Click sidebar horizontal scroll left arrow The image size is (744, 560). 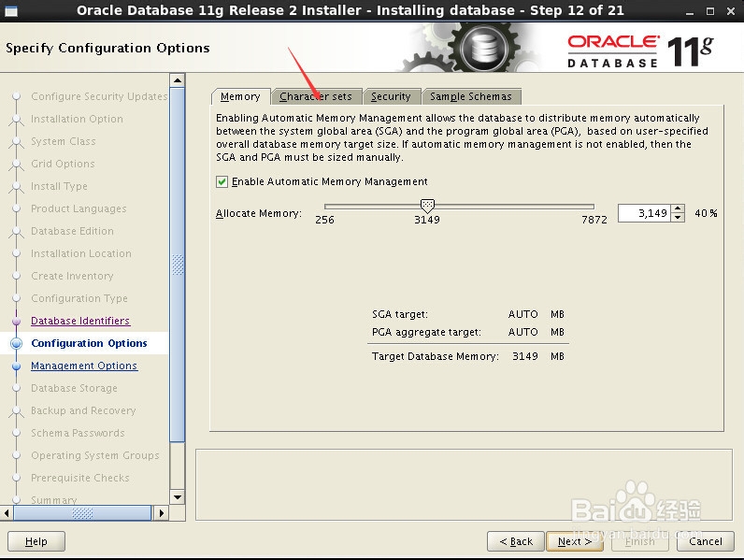coord(7,513)
